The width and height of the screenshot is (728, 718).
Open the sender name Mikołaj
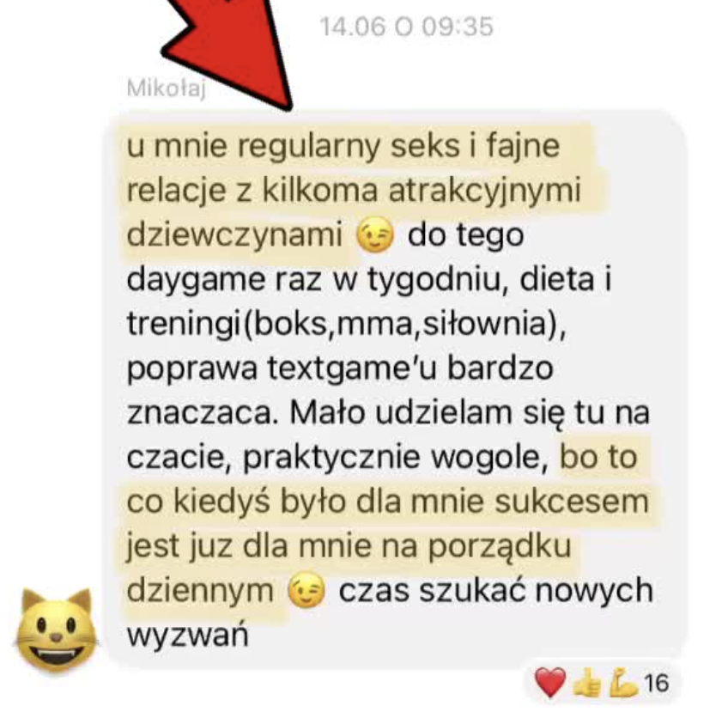coord(166,88)
